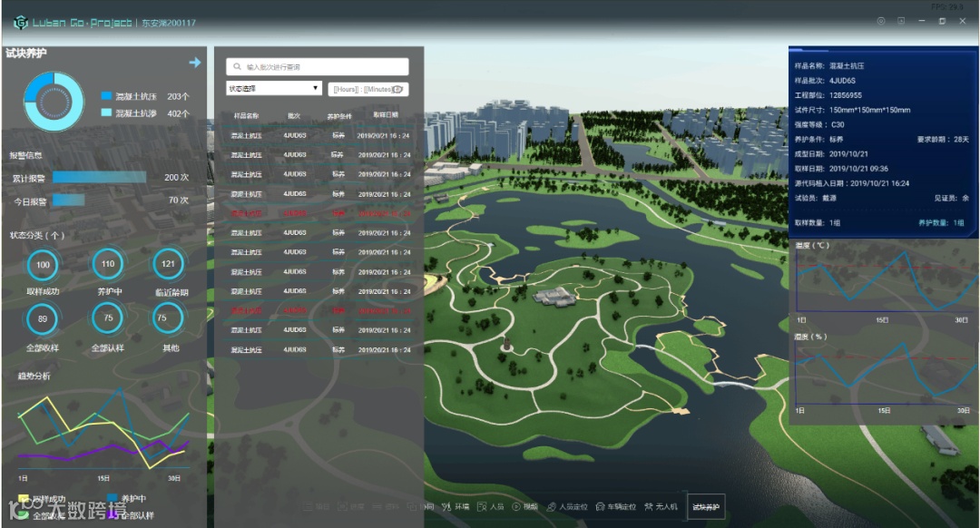
Task: Select the 全部认样 status circle
Action: pyautogui.click(x=108, y=318)
